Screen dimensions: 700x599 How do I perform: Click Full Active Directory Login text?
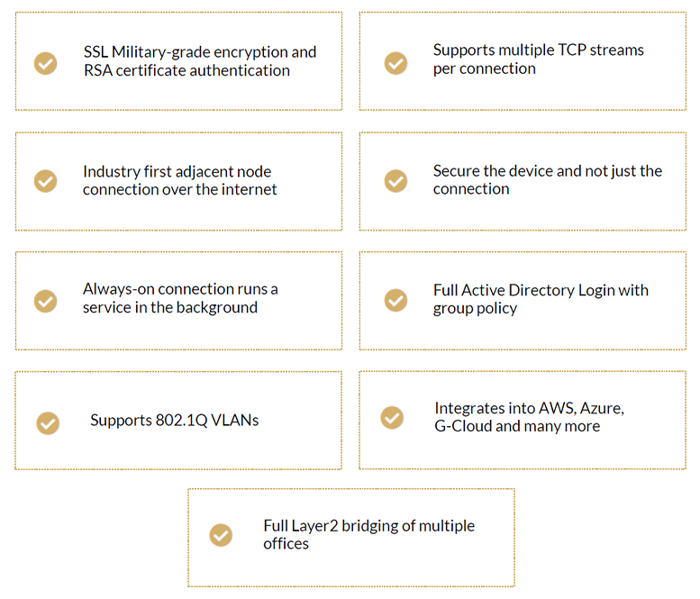(x=541, y=299)
